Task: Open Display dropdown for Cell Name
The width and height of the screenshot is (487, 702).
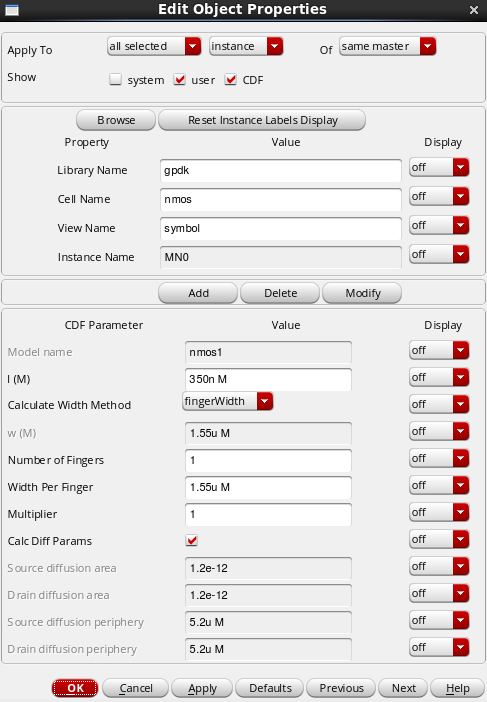Action: click(439, 197)
